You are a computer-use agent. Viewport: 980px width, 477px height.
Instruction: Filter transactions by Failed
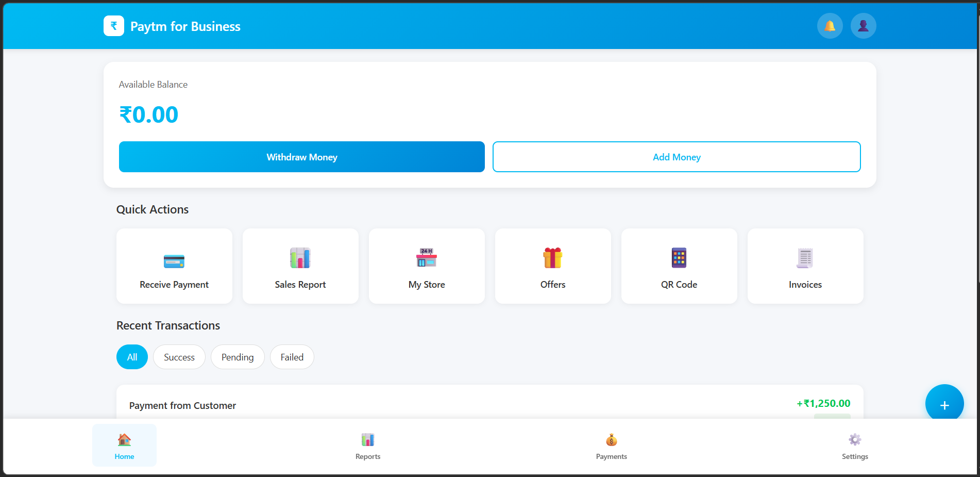(292, 357)
